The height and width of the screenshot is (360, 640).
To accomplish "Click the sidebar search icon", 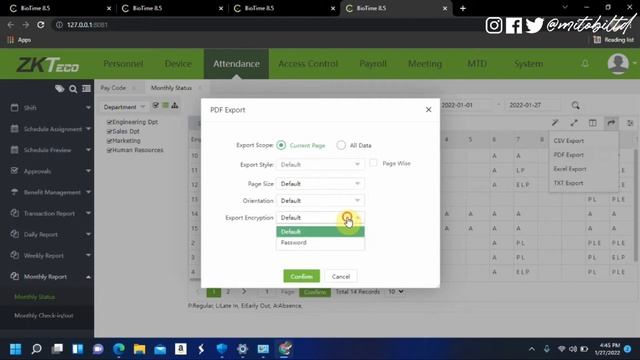I will [x=73, y=89].
